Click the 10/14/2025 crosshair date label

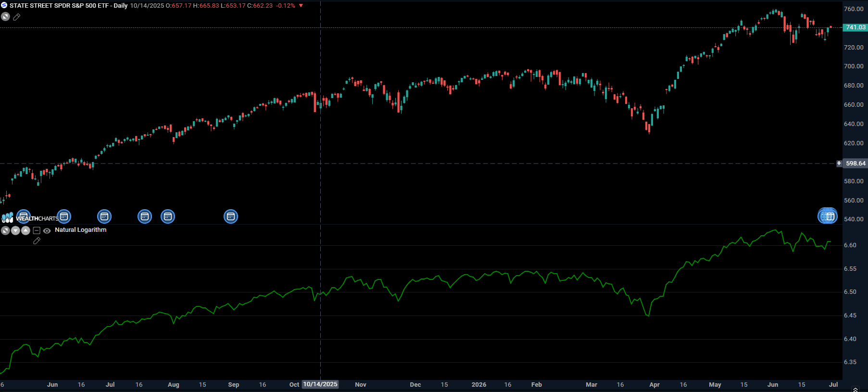320,384
